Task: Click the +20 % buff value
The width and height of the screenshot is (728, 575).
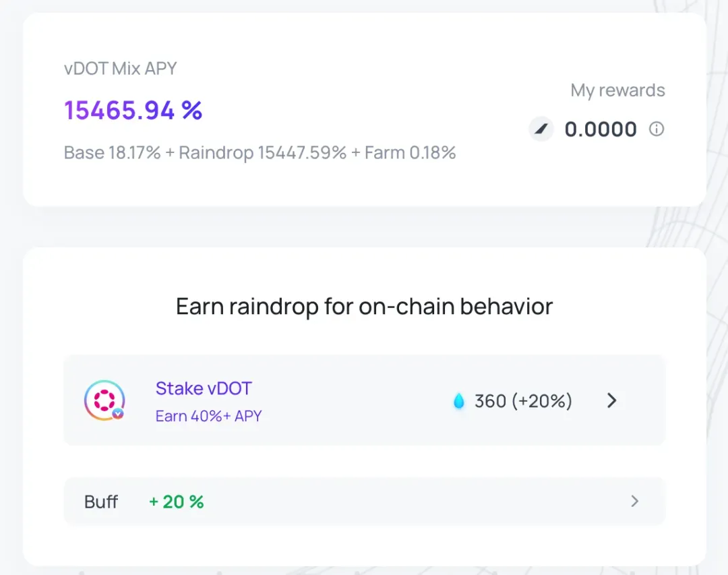Action: [177, 502]
